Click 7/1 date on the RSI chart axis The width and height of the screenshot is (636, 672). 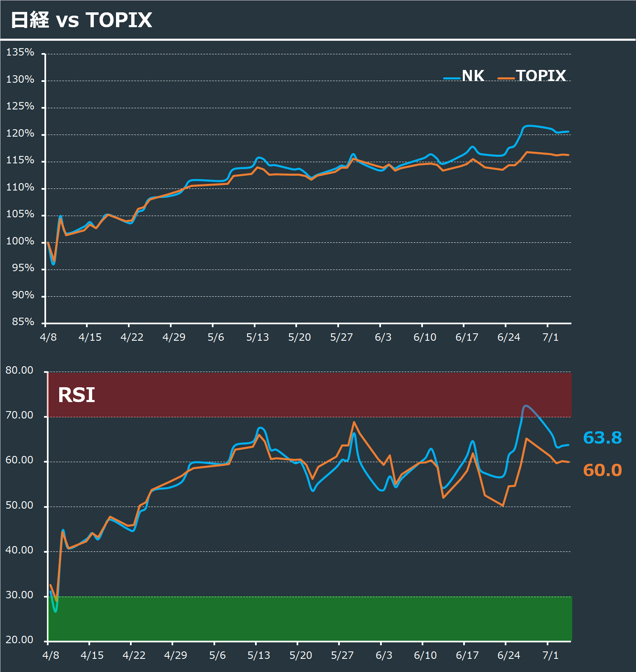(551, 655)
